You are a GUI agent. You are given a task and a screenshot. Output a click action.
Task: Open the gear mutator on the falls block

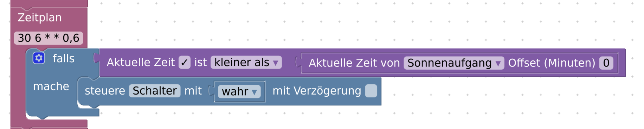coord(39,58)
